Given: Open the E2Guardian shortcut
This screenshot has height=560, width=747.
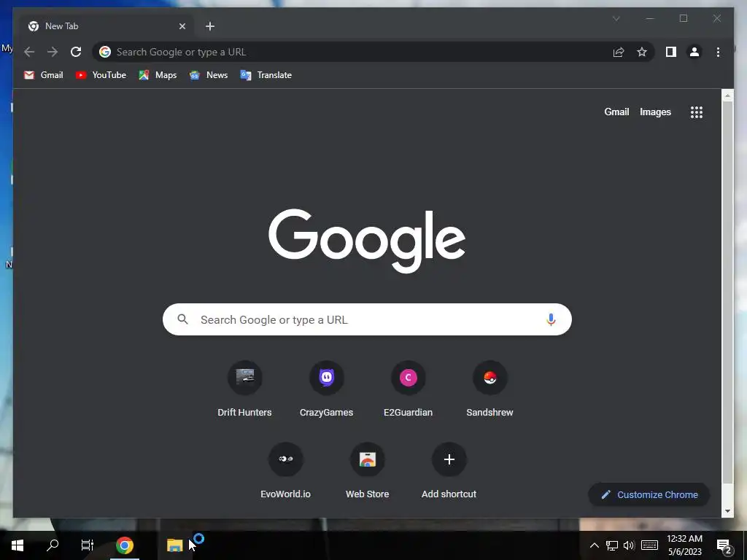Looking at the screenshot, I should pyautogui.click(x=409, y=390).
